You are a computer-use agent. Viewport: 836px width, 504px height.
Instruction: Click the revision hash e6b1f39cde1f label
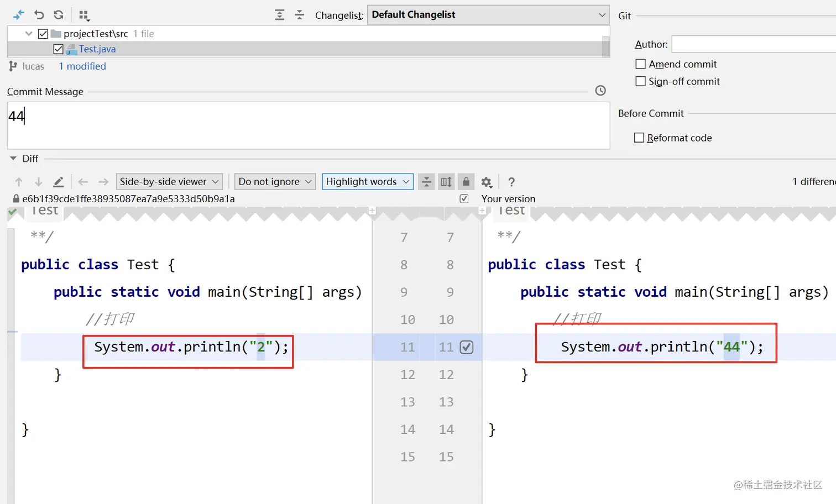(x=128, y=198)
